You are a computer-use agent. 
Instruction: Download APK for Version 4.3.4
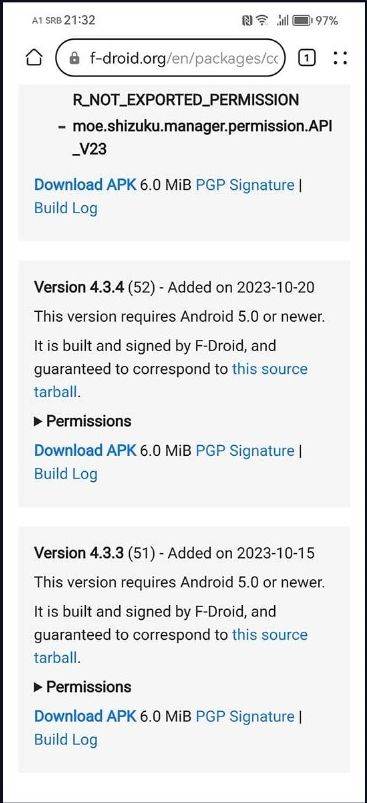[x=85, y=451]
